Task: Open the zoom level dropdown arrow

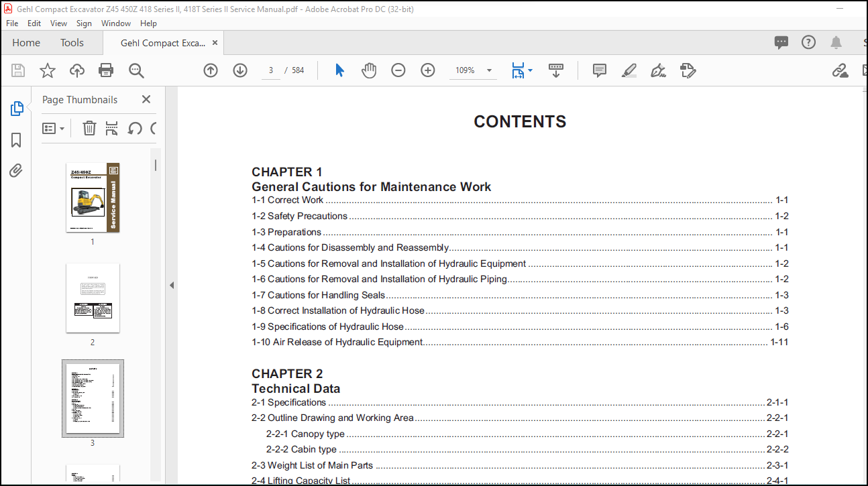Action: coord(489,70)
